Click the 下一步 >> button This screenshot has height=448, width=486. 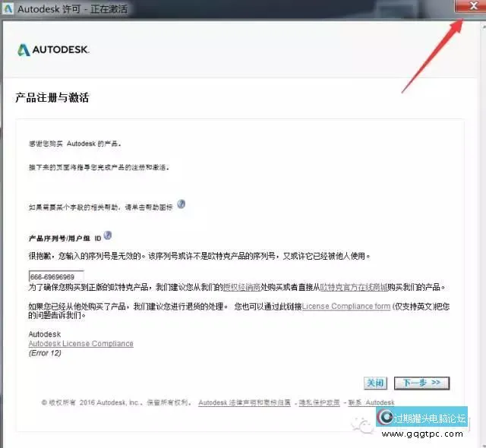click(421, 383)
